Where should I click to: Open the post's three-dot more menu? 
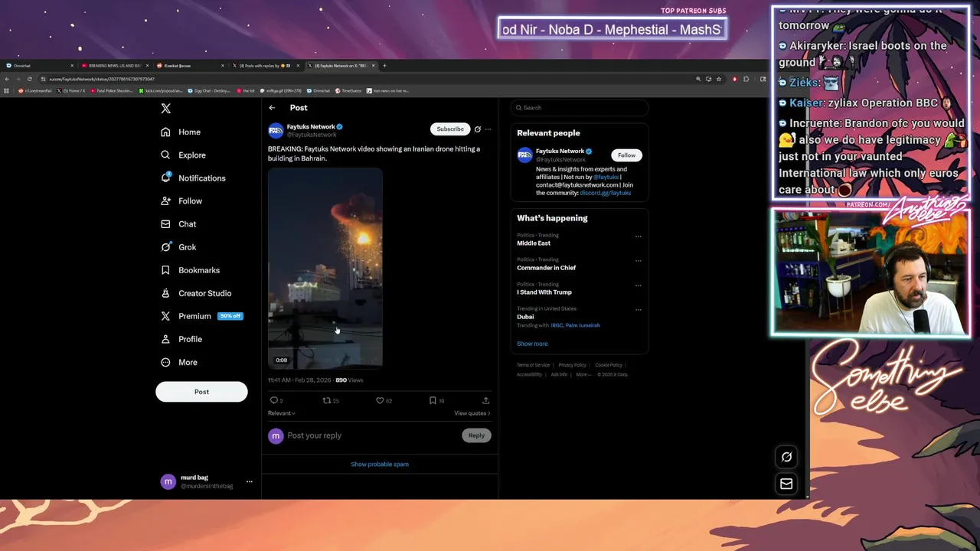pyautogui.click(x=488, y=129)
